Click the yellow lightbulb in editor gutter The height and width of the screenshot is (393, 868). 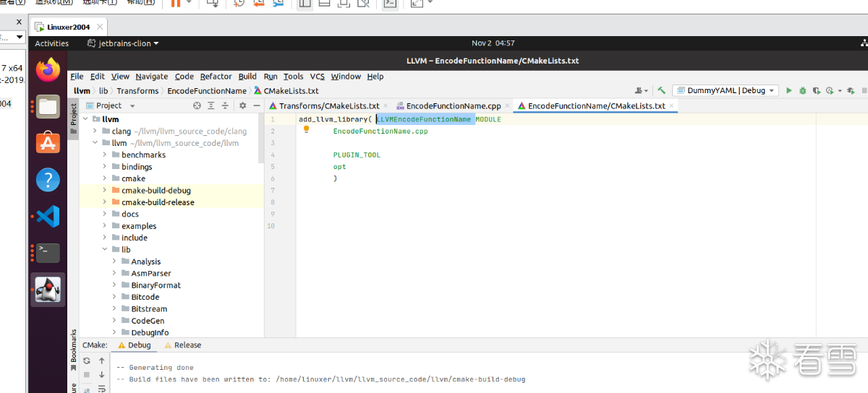point(306,129)
